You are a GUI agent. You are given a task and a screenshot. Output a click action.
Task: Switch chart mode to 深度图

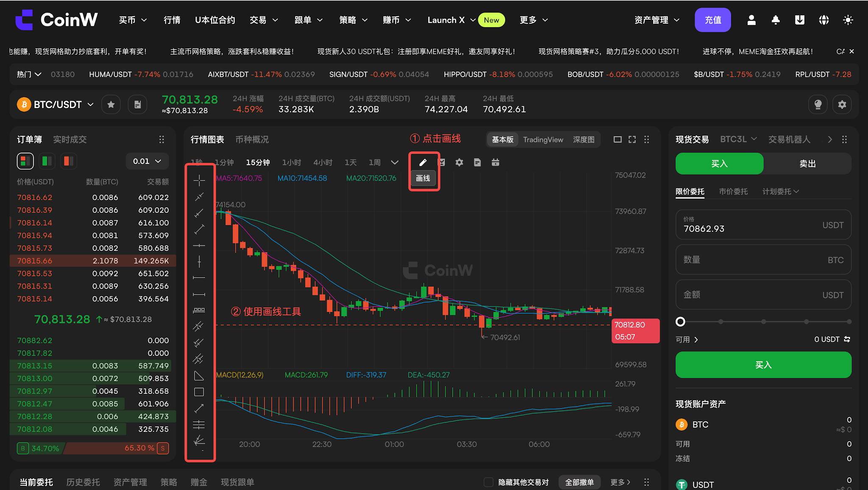coord(584,139)
